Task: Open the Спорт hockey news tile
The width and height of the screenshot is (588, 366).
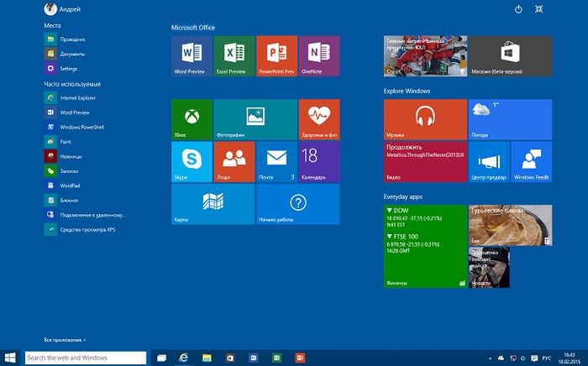Action: [x=425, y=56]
